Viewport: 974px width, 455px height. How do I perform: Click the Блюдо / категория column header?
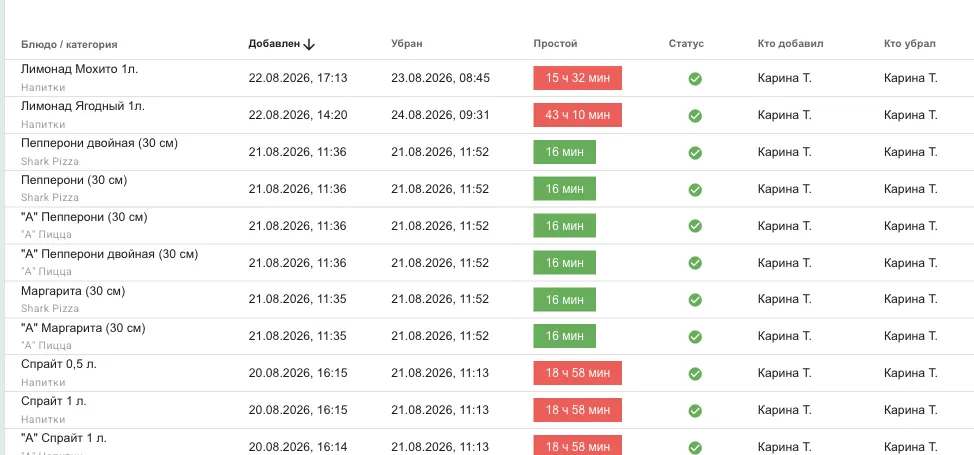(x=69, y=44)
